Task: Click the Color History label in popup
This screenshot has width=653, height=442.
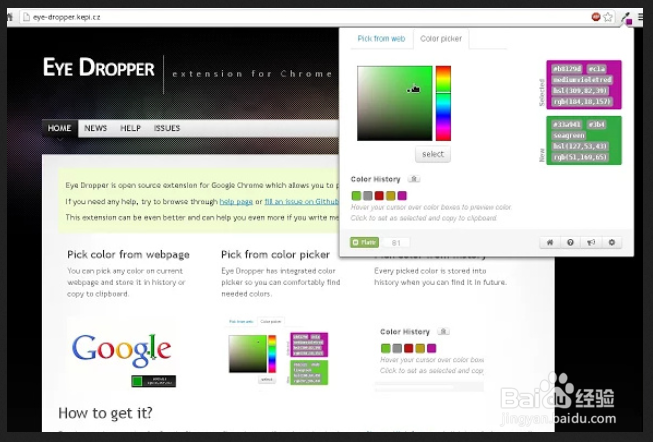Action: 375,179
